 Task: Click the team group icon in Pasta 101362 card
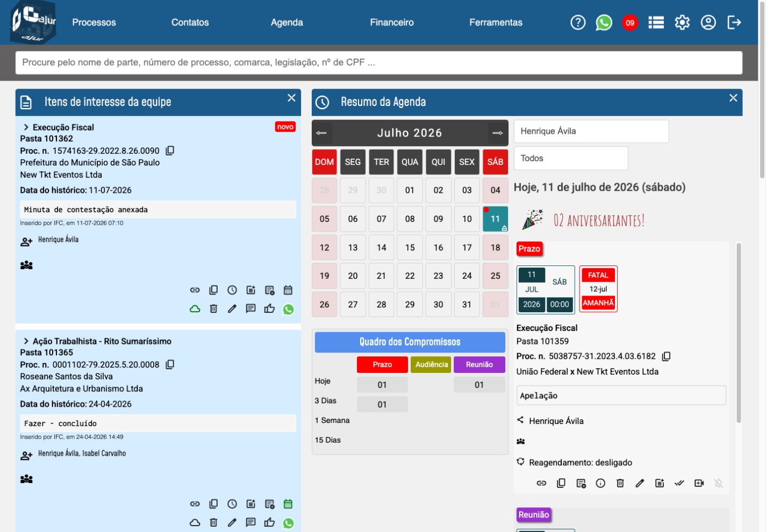coord(26,265)
